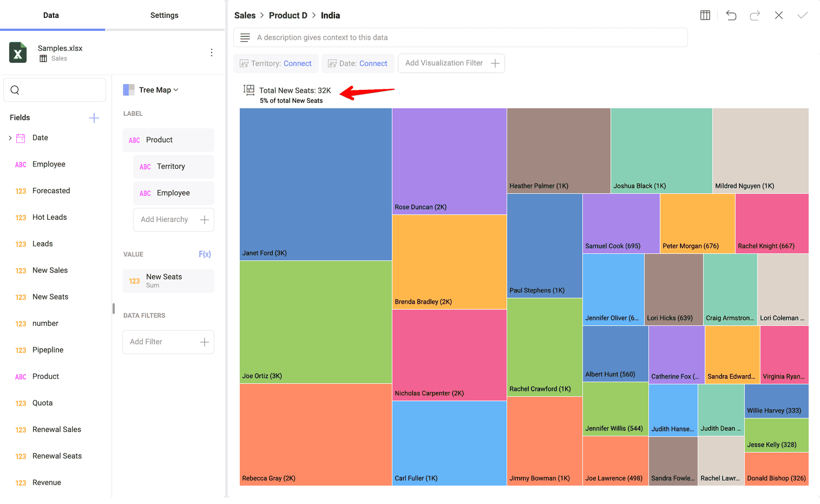Undo the last change
The width and height of the screenshot is (820, 504).
[x=731, y=15]
